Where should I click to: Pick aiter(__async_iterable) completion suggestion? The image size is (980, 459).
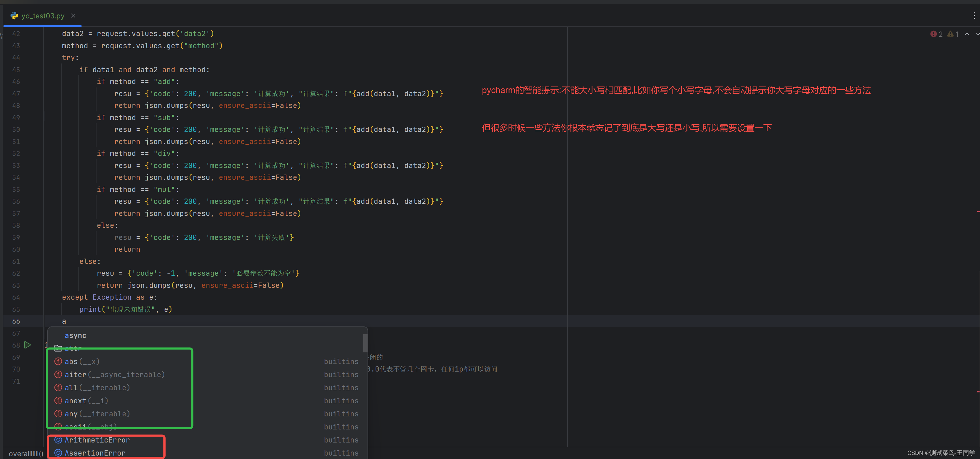115,375
